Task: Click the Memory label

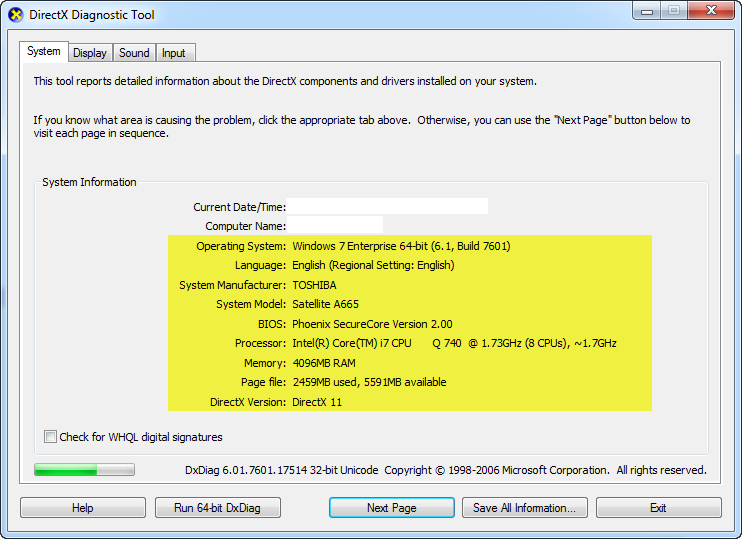Action: click(x=265, y=363)
